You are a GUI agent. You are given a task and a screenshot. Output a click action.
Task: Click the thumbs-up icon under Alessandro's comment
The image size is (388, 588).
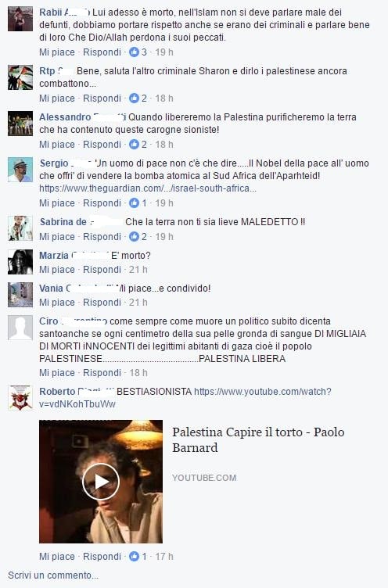[134, 145]
